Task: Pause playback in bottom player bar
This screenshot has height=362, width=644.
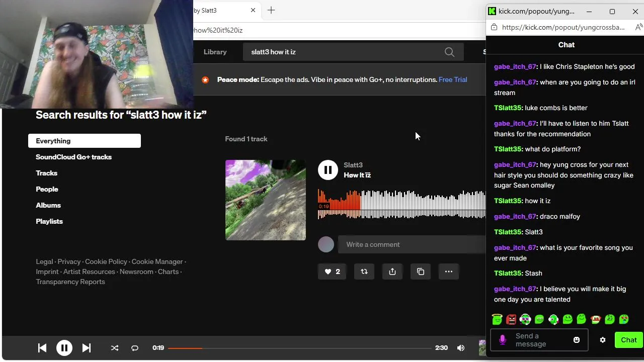Action: [64, 348]
